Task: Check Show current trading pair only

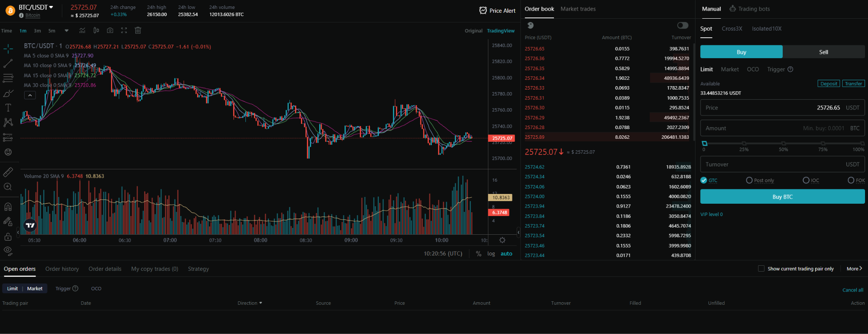Action: [761, 269]
